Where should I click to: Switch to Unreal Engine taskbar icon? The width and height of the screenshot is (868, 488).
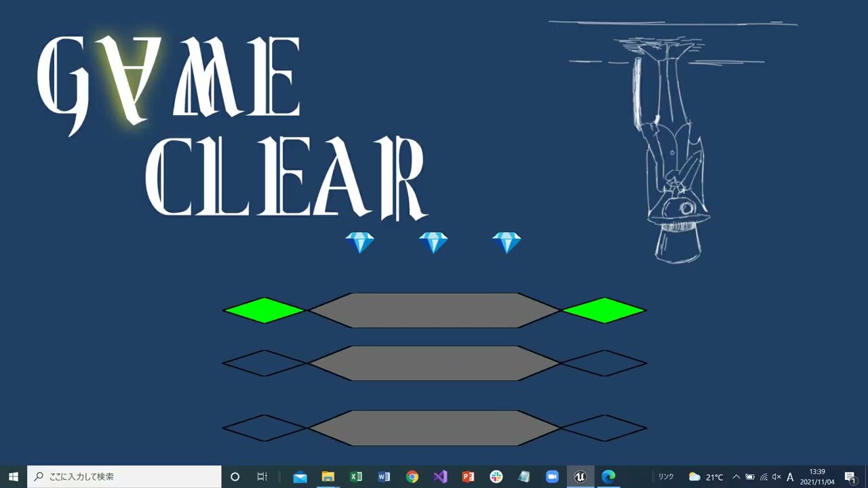tap(580, 476)
